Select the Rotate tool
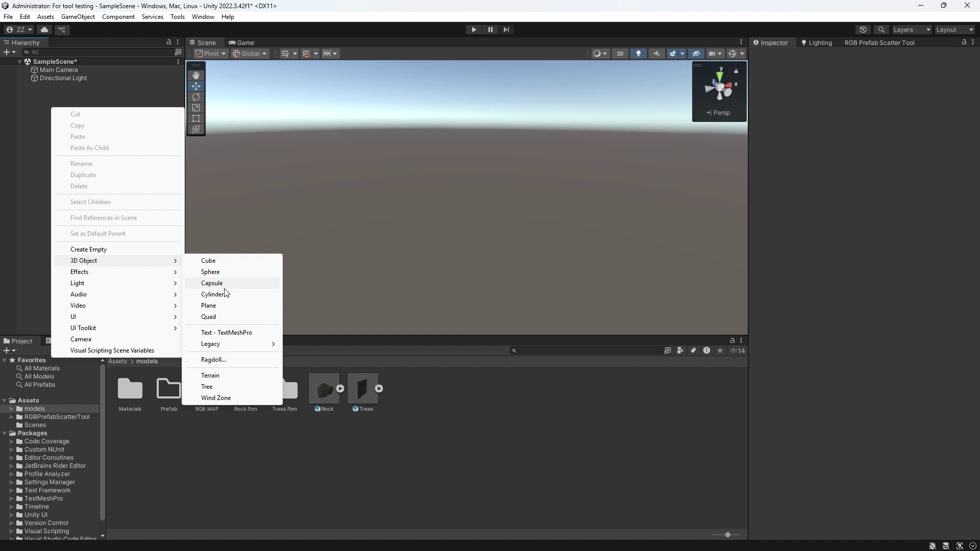This screenshot has width=980, height=551. click(x=196, y=97)
